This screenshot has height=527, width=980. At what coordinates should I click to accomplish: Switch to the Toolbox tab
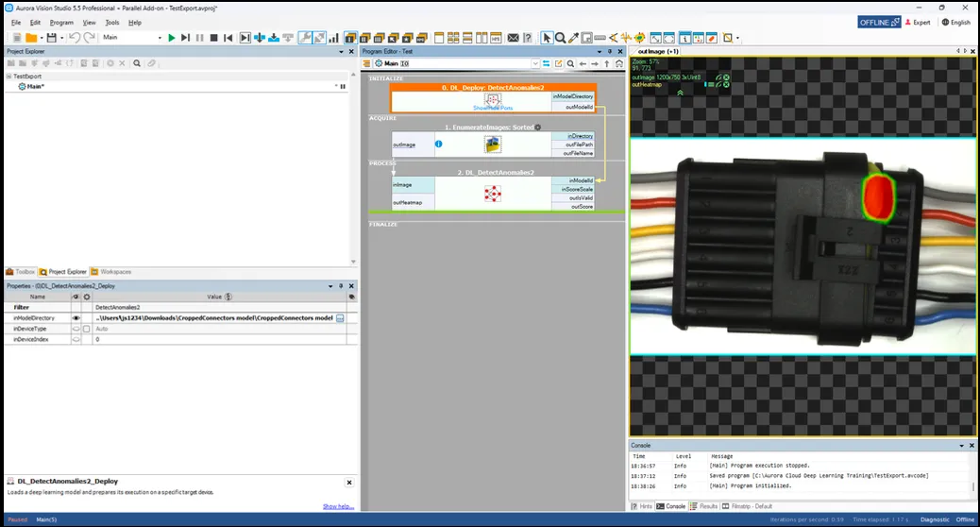[x=21, y=271]
